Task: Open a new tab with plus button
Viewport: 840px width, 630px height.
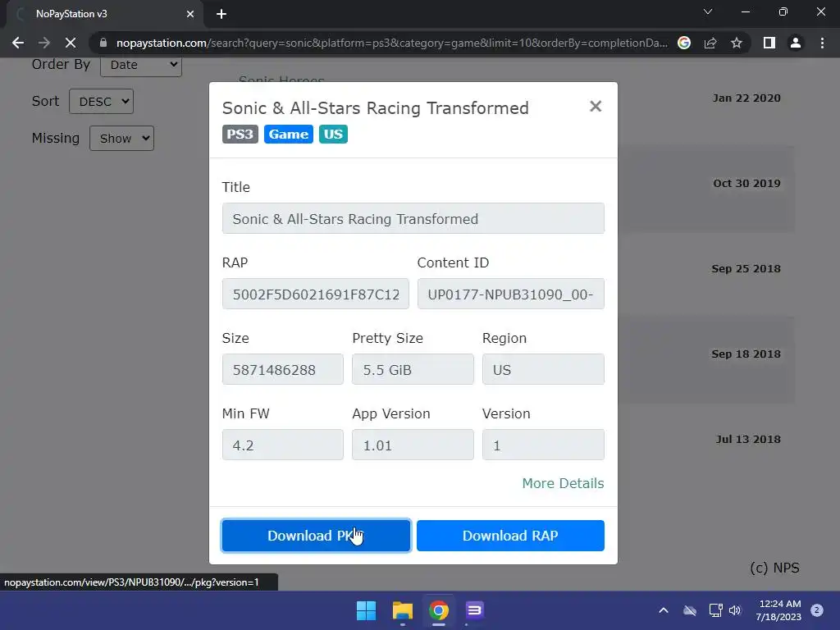Action: (221, 14)
